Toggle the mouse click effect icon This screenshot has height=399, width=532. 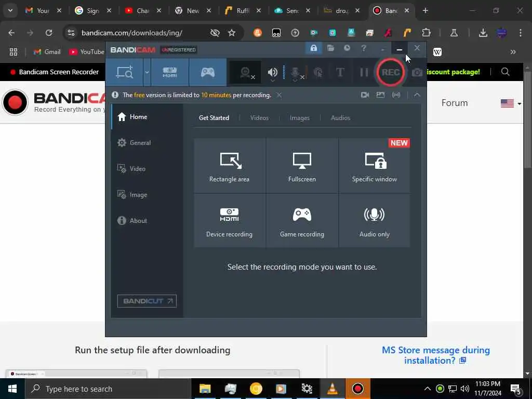(x=318, y=72)
